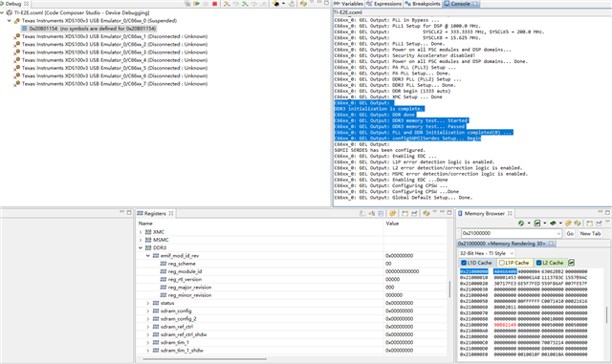Click the Suspend icon in Debug toolbar
The image size is (612, 364).
[x=206, y=4]
